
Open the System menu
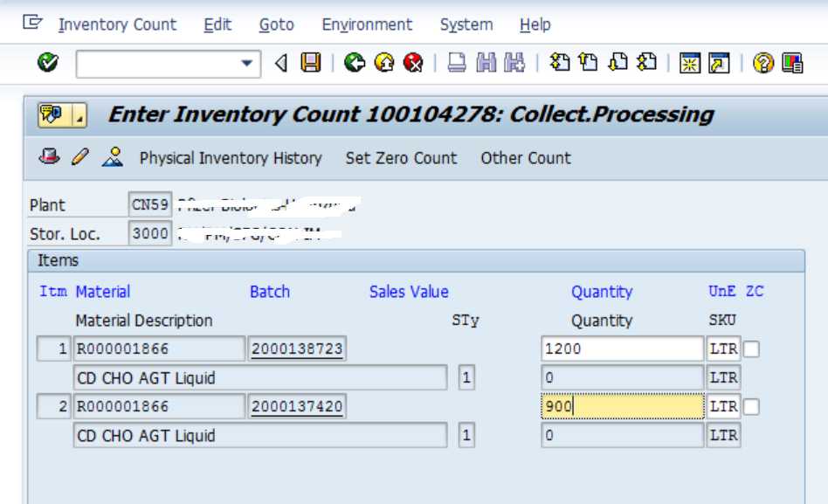tap(466, 24)
